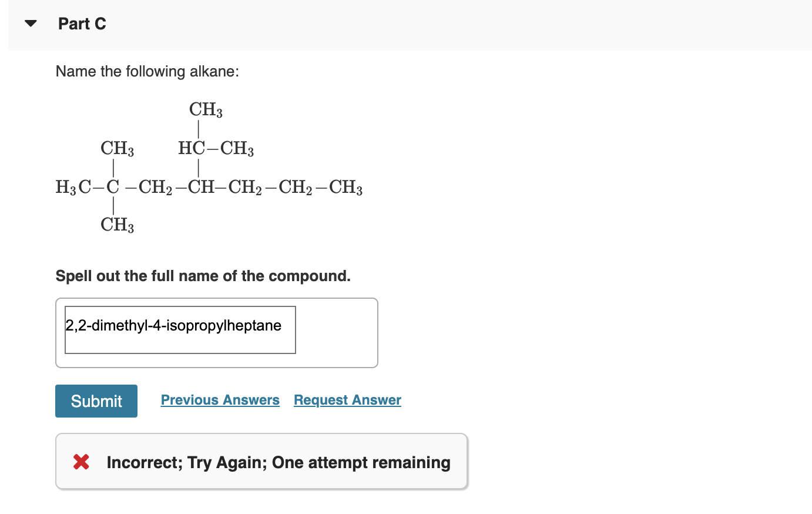Select the text 2,2-dimethyl-4-isopropylheptane
812x514 pixels.
click(x=173, y=325)
